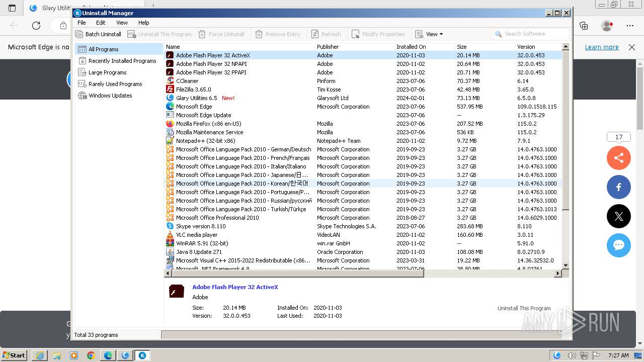This screenshot has width=644, height=362.
Task: Click the blue chat bubble button
Action: coord(619,245)
